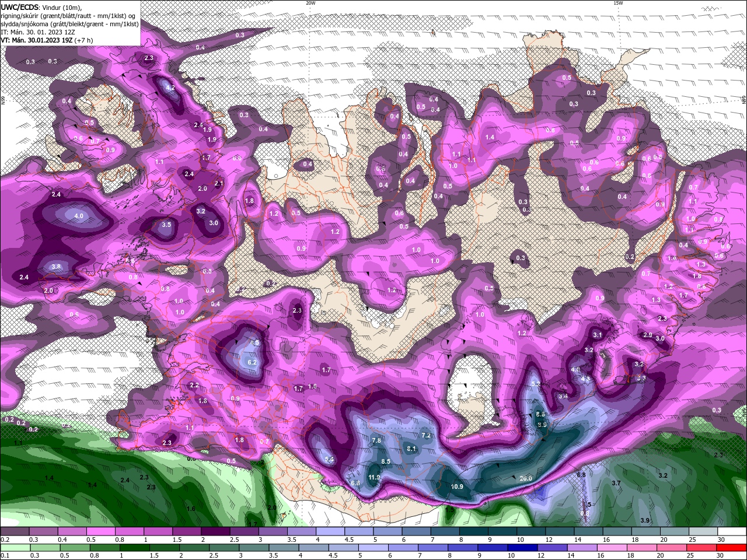Click the '7.2' precipitation value
This screenshot has height=560, width=747.
[425, 435]
